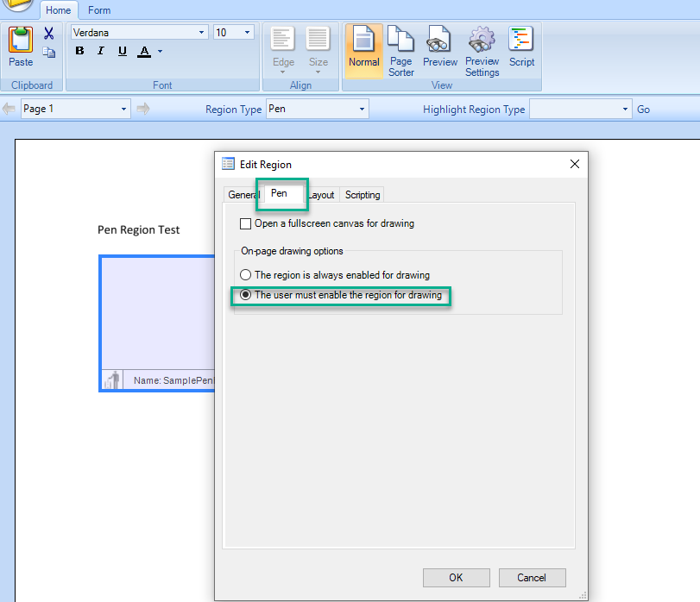
Task: Dismiss dialog with Cancel button
Action: coord(533,578)
